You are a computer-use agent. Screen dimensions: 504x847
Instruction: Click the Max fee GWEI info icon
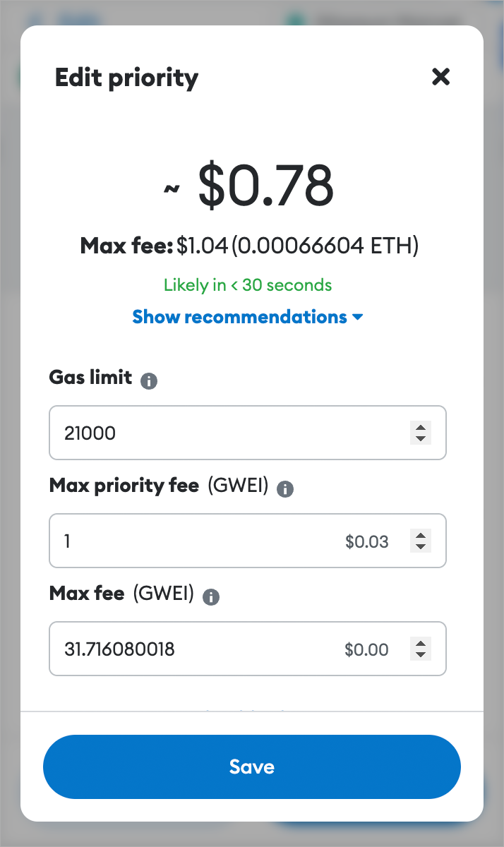tap(210, 597)
